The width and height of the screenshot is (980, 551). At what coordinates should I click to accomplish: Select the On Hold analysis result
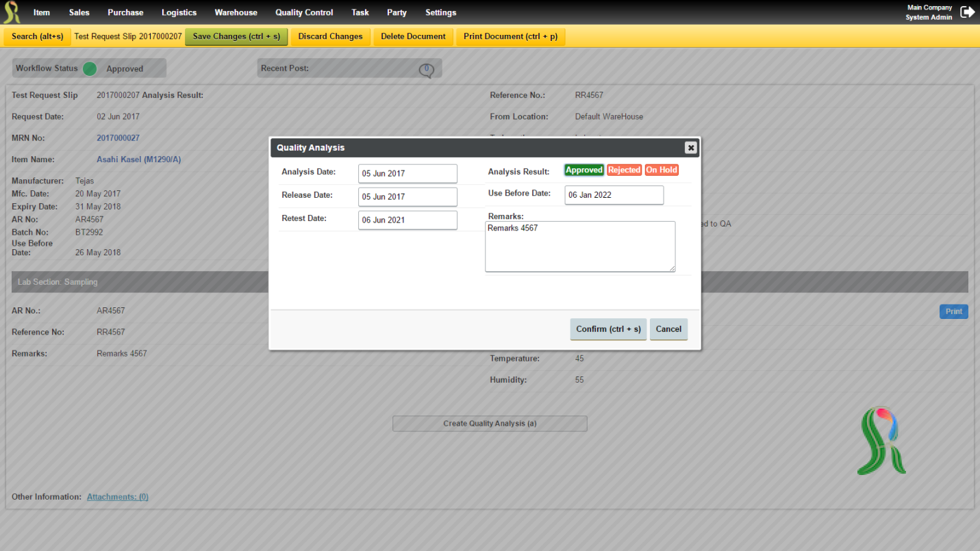pos(662,170)
